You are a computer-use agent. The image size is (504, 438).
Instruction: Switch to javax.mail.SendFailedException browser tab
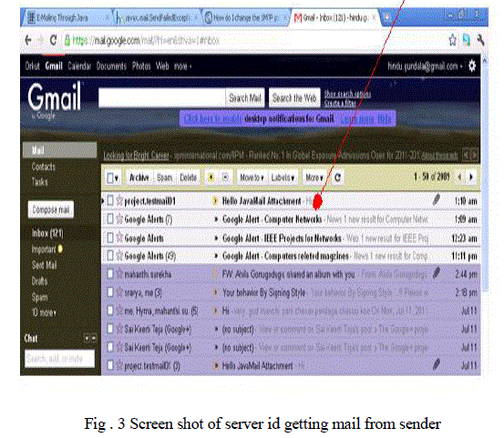[x=157, y=17]
